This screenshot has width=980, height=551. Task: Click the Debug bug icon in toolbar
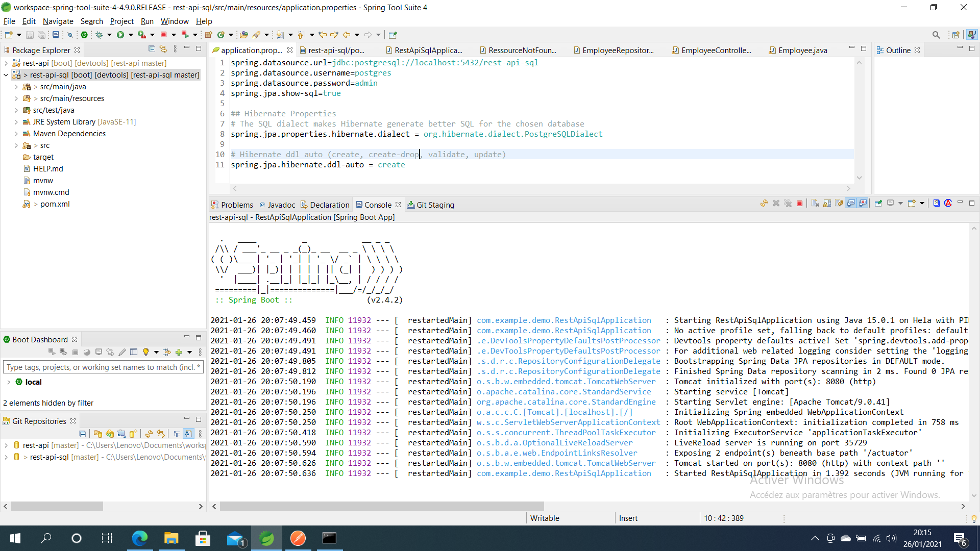100,35
